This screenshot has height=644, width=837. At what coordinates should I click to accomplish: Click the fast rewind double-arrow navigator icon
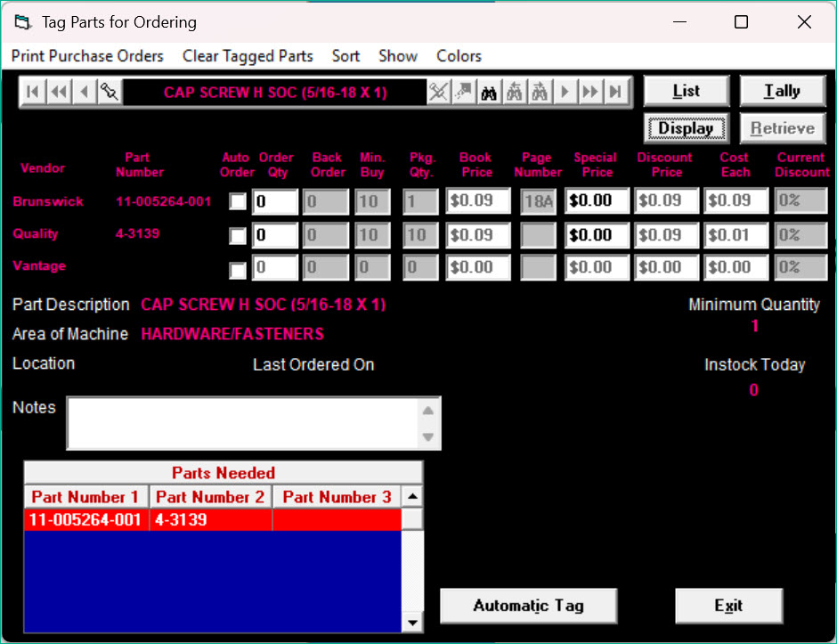pyautogui.click(x=58, y=92)
